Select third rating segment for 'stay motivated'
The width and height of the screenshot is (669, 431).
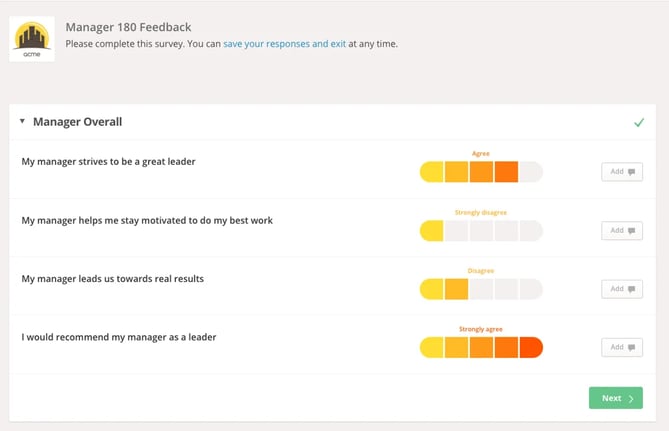pos(481,231)
